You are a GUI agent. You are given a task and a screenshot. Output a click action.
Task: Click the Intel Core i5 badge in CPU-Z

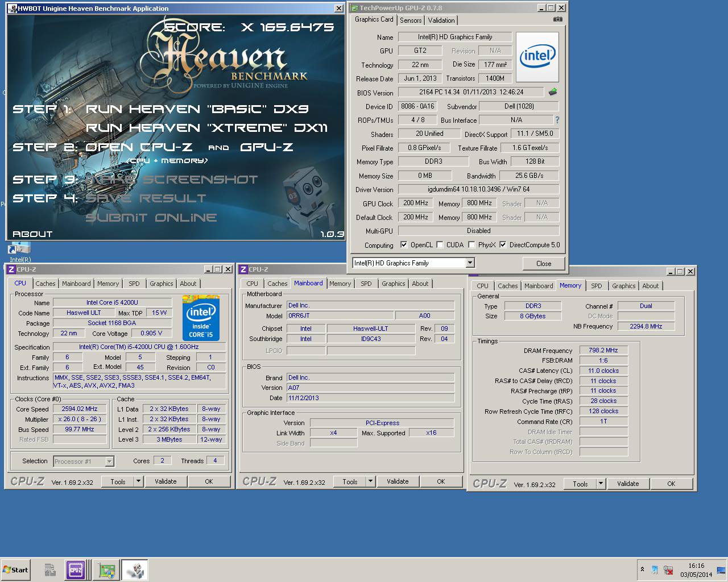tap(201, 318)
